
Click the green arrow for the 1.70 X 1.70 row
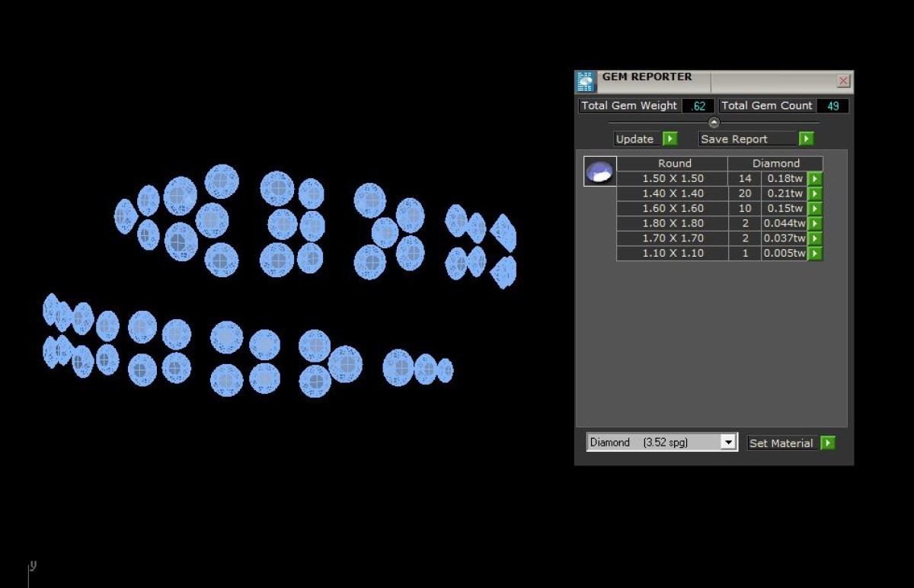pos(814,238)
